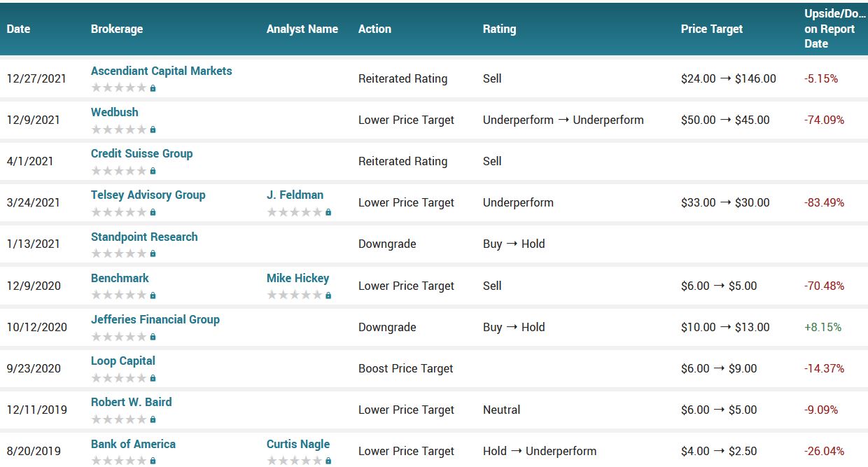Sort by the Action column header
Image resolution: width=868 pixels, height=467 pixels.
coord(374,29)
